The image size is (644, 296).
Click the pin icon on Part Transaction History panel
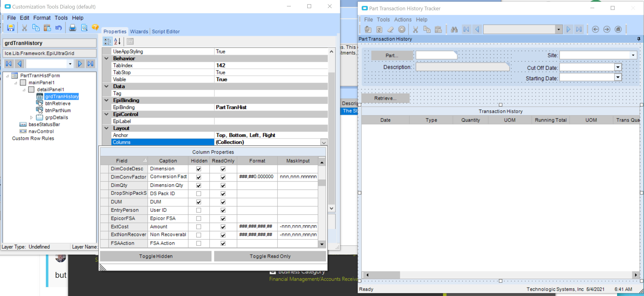pyautogui.click(x=639, y=39)
